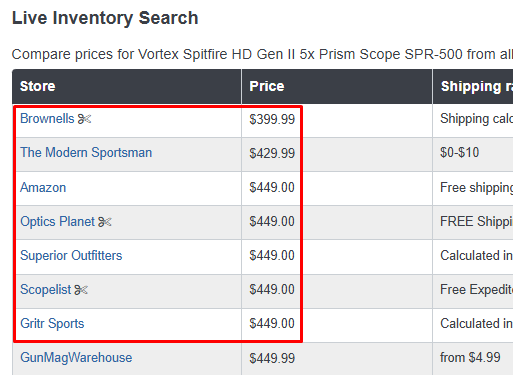Screen dimensions: 513x375
Task: Click the $449.99 GunMagWarehouse price
Action: click(272, 358)
